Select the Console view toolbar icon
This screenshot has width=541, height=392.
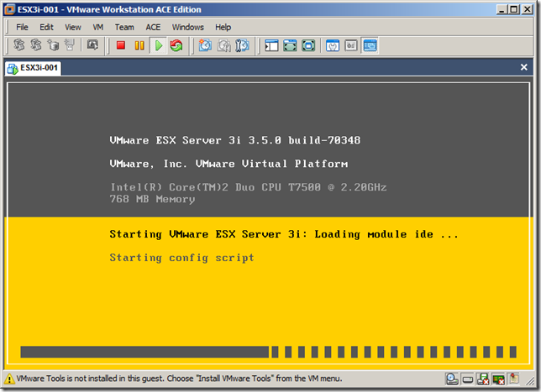point(370,45)
